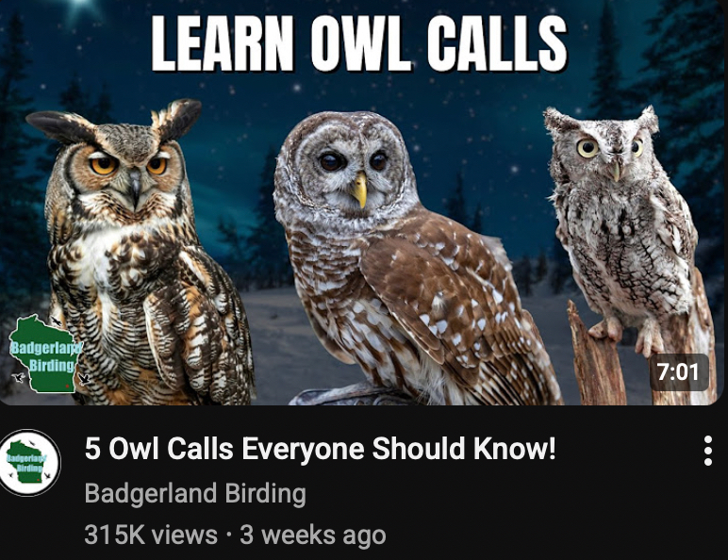Open the three-dot video options menu

[x=707, y=451]
